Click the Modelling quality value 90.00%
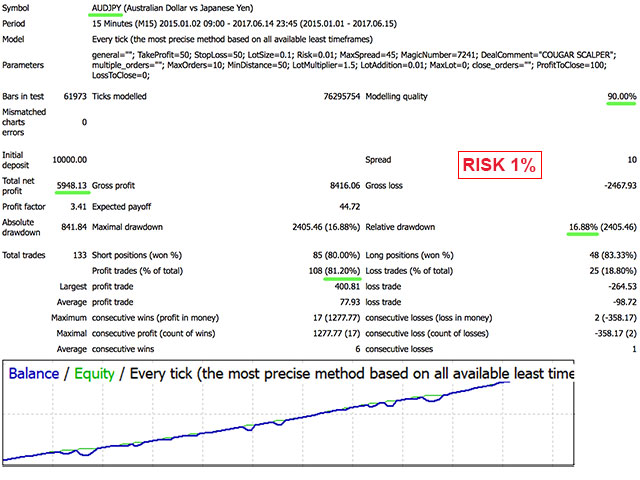 click(622, 96)
